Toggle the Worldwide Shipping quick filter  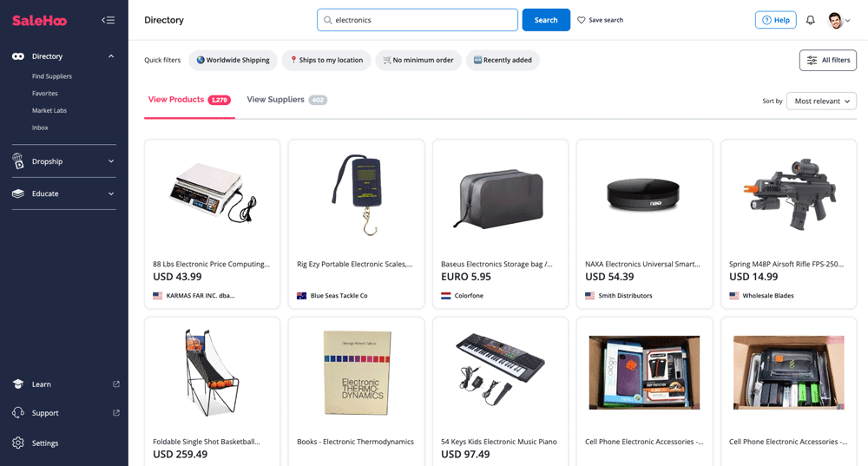pyautogui.click(x=233, y=60)
